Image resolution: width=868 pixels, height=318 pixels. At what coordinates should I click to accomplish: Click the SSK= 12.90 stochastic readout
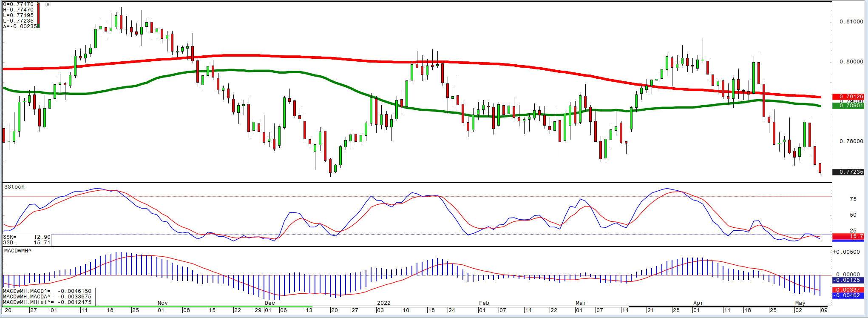tap(27, 237)
